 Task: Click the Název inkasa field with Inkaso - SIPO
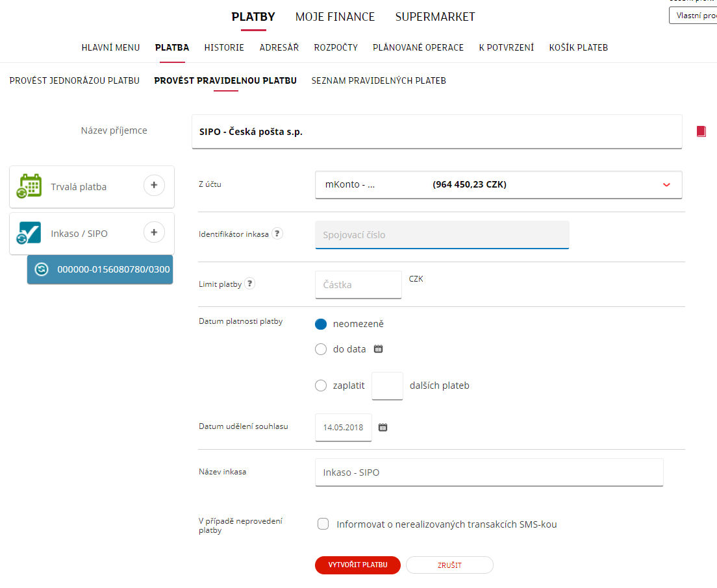tap(489, 472)
